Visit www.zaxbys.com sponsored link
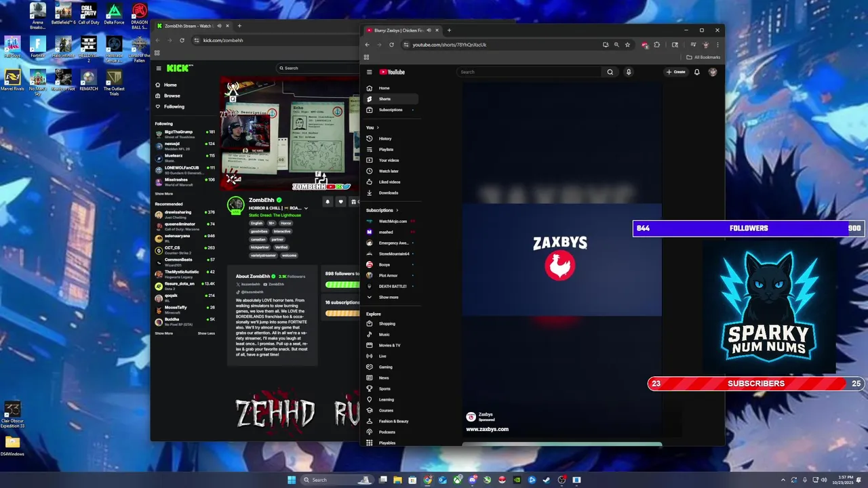Image resolution: width=868 pixels, height=488 pixels. tap(487, 429)
